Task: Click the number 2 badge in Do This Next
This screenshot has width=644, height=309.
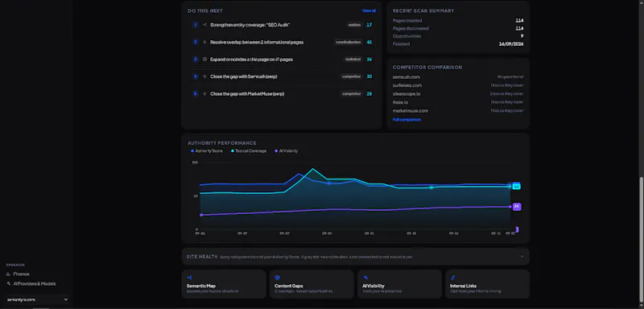Action: (x=196, y=43)
